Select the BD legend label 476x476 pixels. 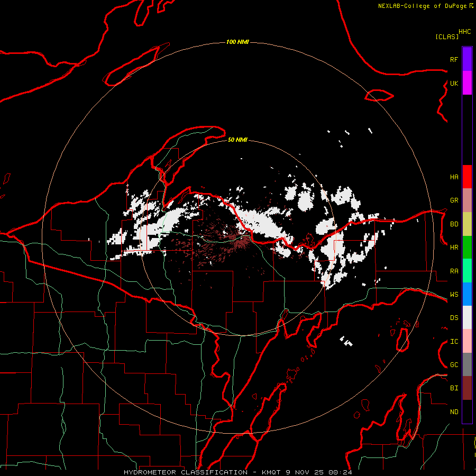(454, 224)
